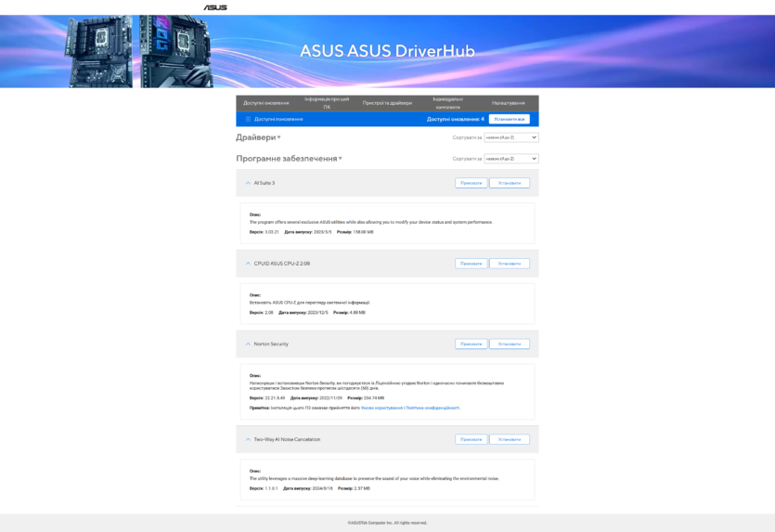This screenshot has height=532, width=775.
Task: Open the sort dropdown for Програмне забезпечення
Action: (511, 159)
